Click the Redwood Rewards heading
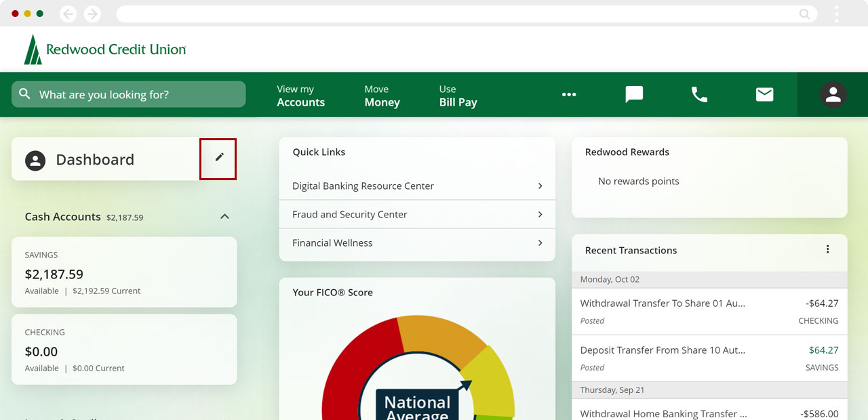Screen dimensions: 868x420 (x=627, y=152)
